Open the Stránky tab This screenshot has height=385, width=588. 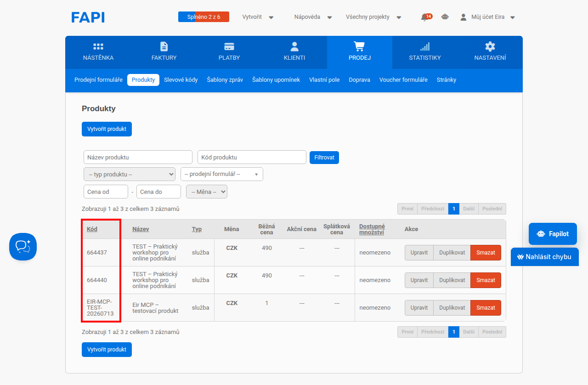click(x=447, y=80)
